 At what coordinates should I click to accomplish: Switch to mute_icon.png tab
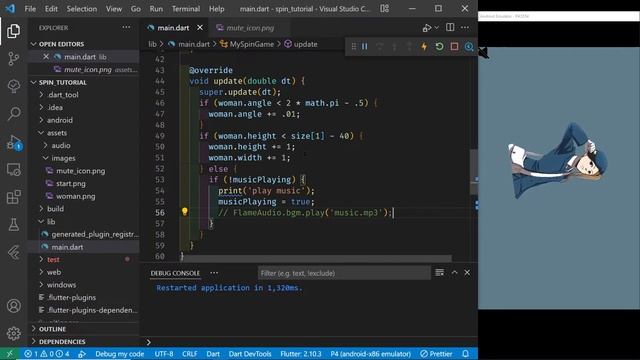pyautogui.click(x=249, y=28)
